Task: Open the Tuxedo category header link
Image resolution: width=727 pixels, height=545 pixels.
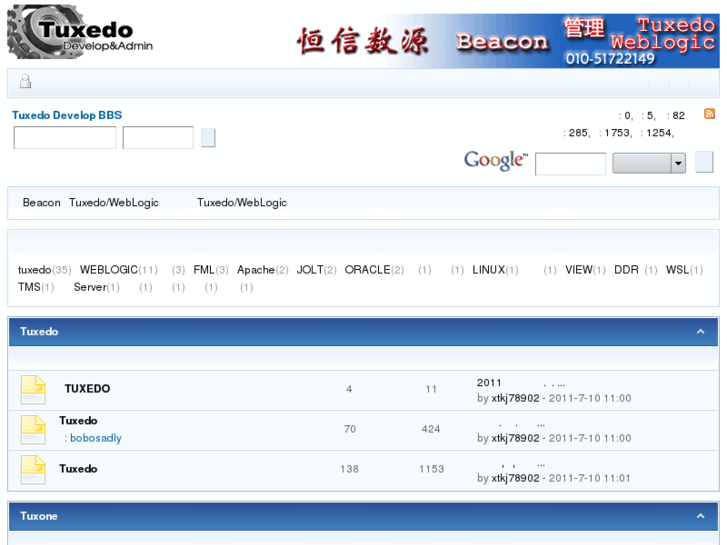Action: tap(39, 331)
